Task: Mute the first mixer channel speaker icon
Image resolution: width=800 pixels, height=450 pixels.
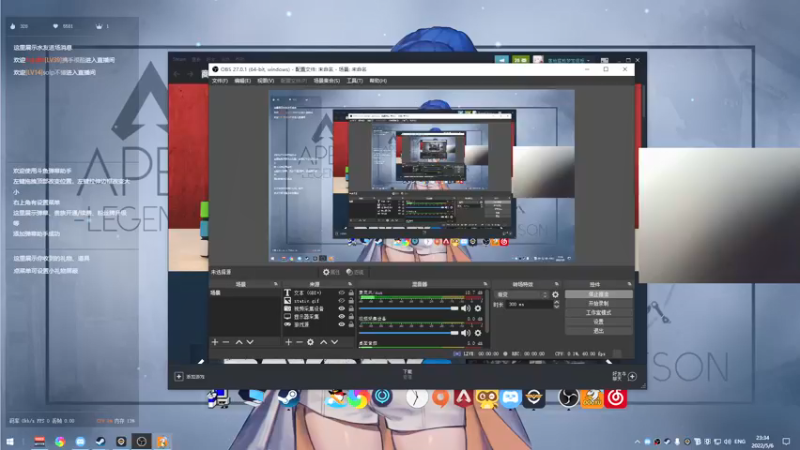Action: [465, 308]
